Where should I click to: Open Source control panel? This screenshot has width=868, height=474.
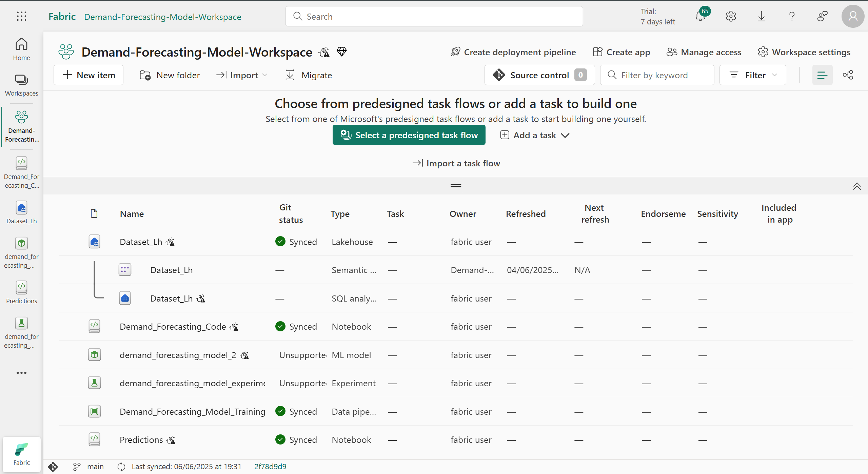(539, 75)
